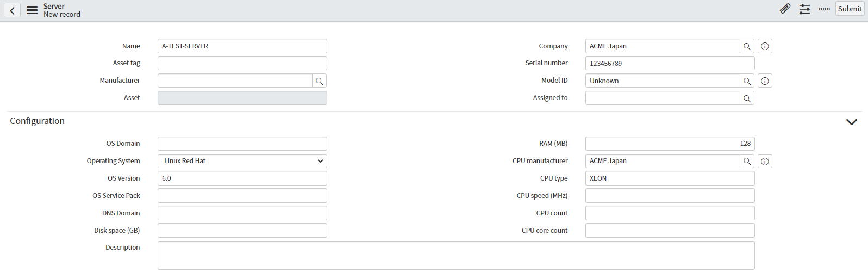Open Model ID lookup search icon
Image resolution: width=868 pixels, height=278 pixels.
747,81
